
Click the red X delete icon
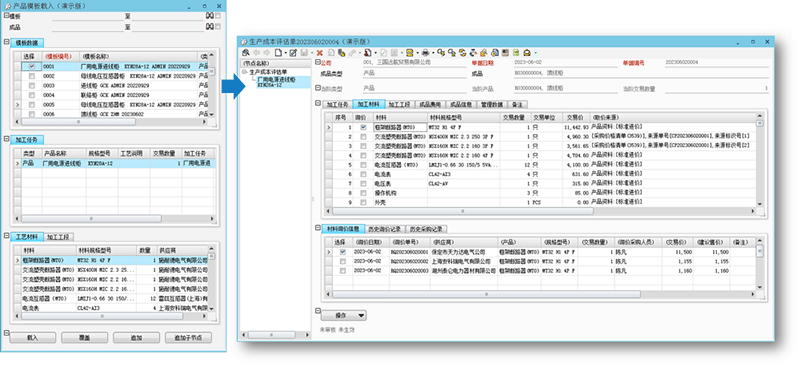pyautogui.click(x=319, y=53)
